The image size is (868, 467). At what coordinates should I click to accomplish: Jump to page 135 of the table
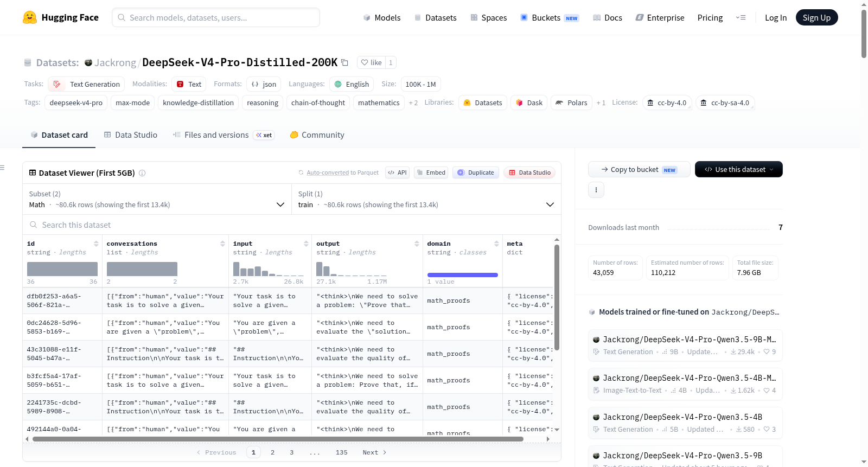click(x=342, y=452)
